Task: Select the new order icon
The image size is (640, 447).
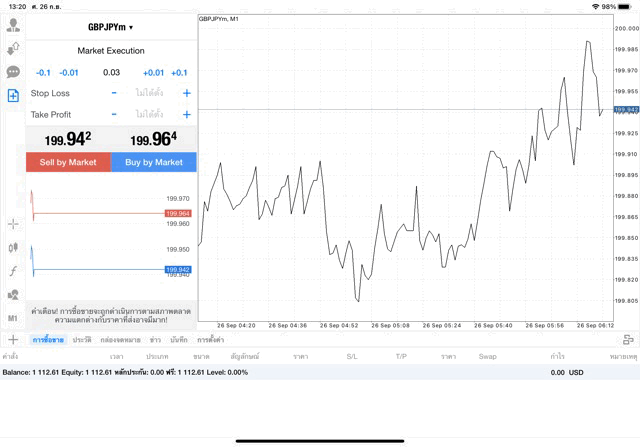Action: [13, 96]
